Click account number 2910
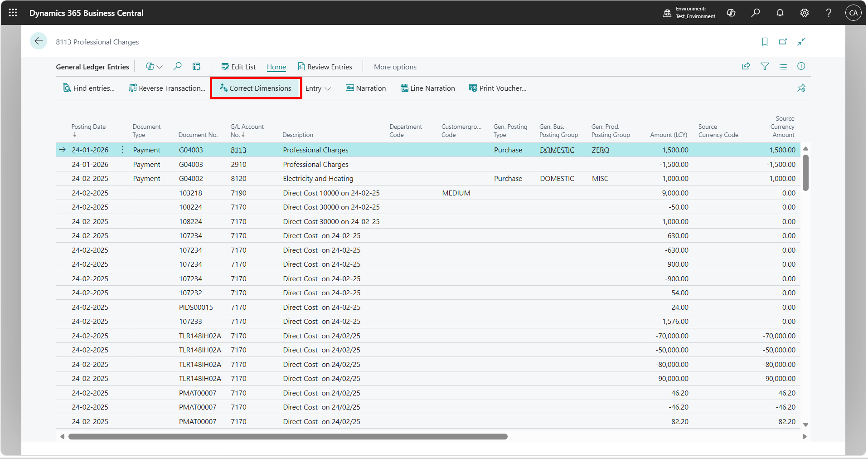This screenshot has width=868, height=459. tap(238, 164)
